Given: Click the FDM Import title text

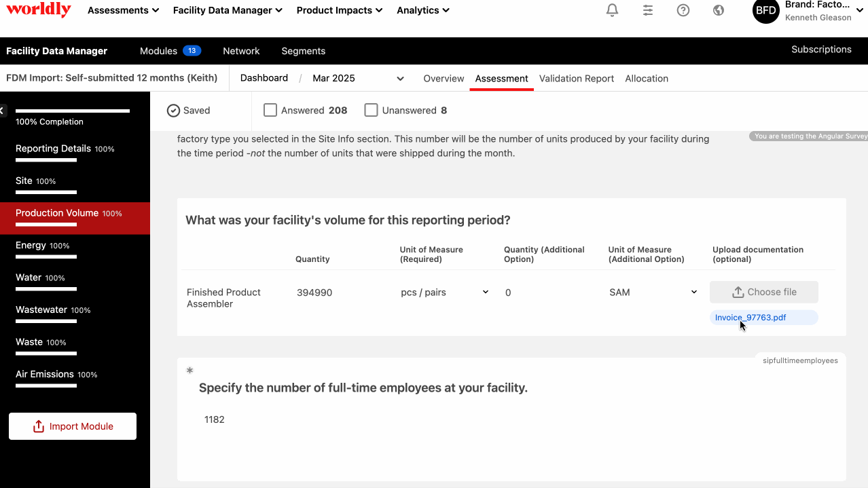Looking at the screenshot, I should pyautogui.click(x=112, y=78).
